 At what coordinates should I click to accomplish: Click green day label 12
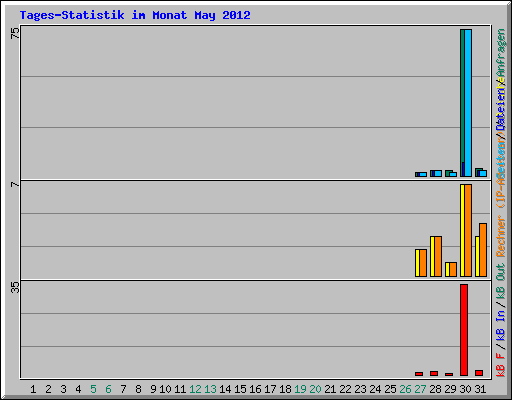195,389
